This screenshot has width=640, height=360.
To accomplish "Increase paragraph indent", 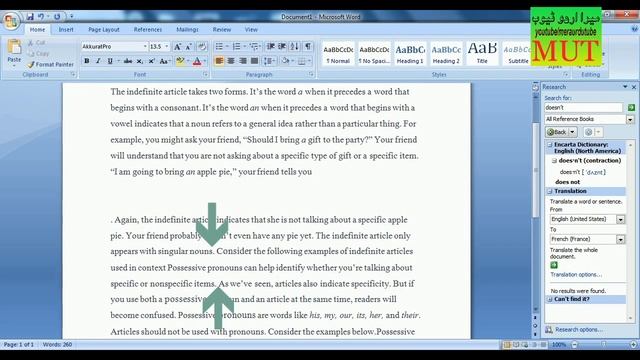I will coord(282,47).
